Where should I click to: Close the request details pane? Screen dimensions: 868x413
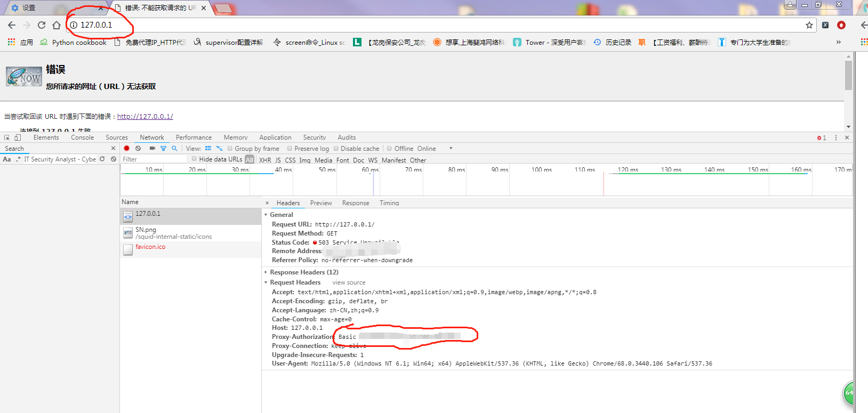pos(267,203)
